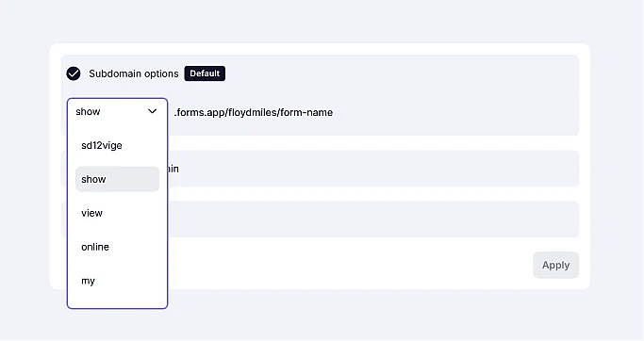Select the highlighted 'show' option
The width and height of the screenshot is (644, 341).
(x=117, y=179)
